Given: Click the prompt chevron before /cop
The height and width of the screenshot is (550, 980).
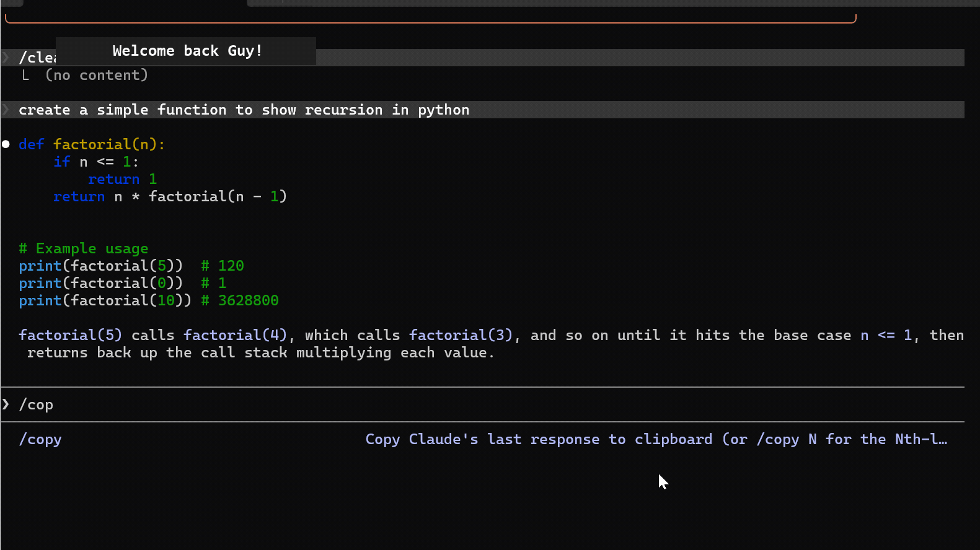Looking at the screenshot, I should click(x=6, y=404).
